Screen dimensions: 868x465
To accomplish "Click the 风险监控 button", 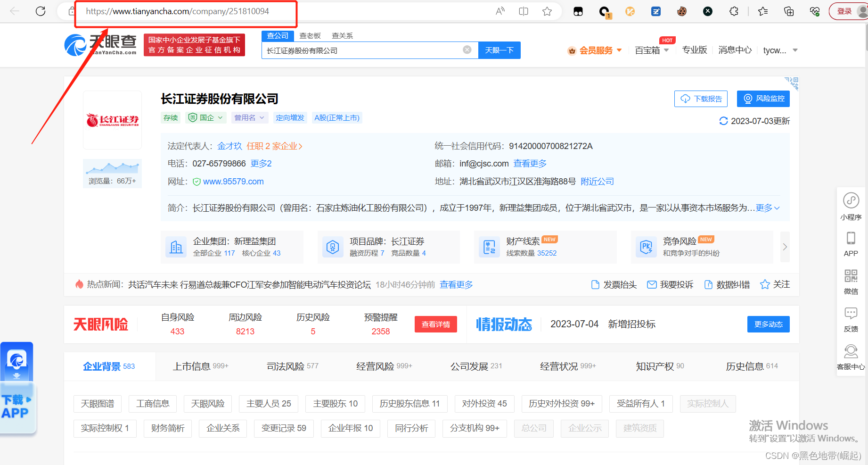I will [x=763, y=99].
